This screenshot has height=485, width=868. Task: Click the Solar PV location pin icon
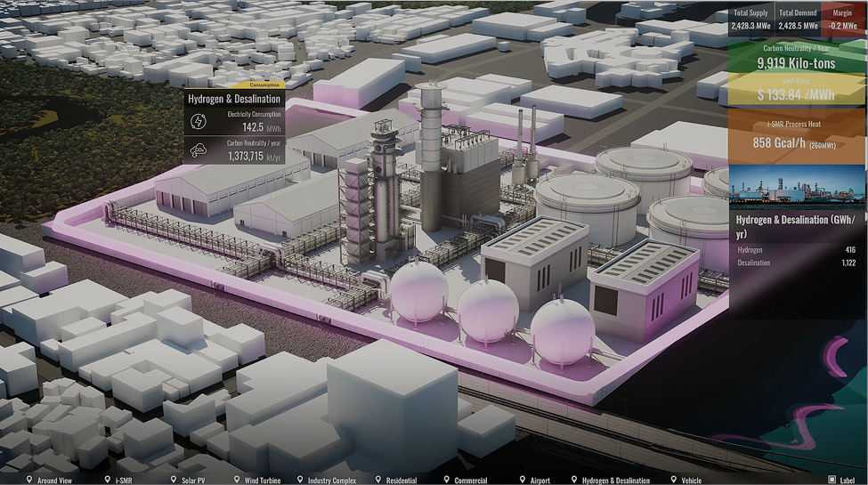click(x=174, y=480)
